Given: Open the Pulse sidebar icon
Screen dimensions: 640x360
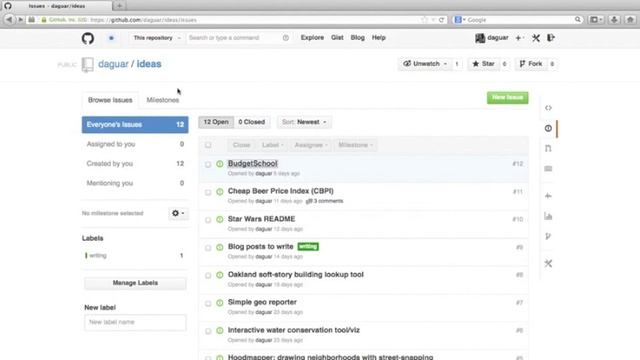Looking at the screenshot, I should pos(548,196).
